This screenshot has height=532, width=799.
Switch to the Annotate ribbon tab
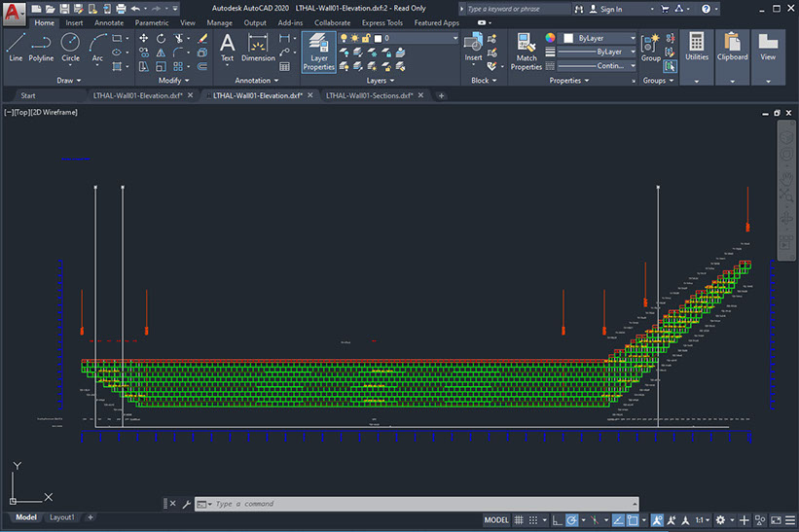[108, 22]
